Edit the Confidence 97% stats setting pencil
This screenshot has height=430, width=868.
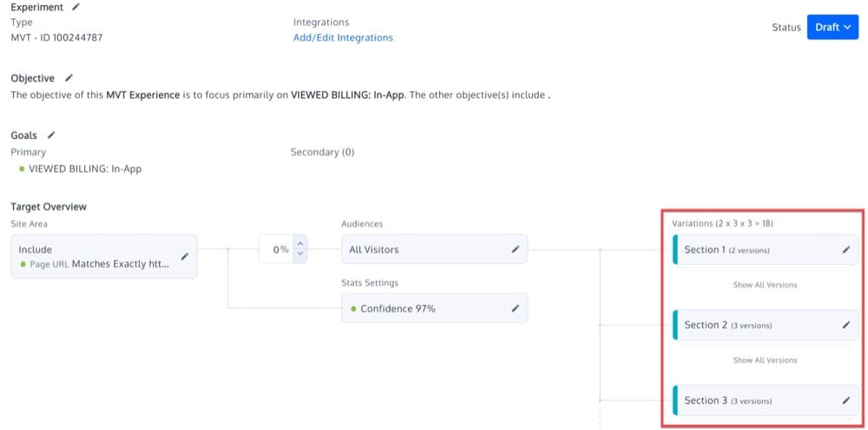coord(515,308)
